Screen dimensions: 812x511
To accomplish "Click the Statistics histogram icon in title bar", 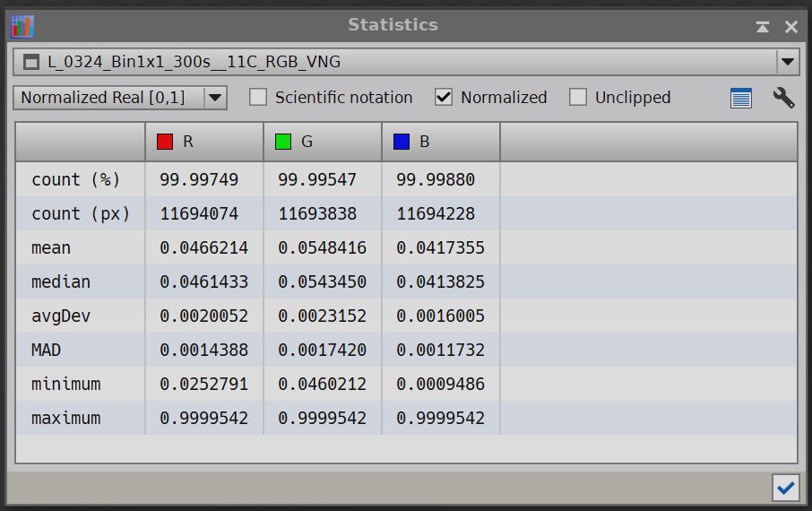I will [x=22, y=26].
